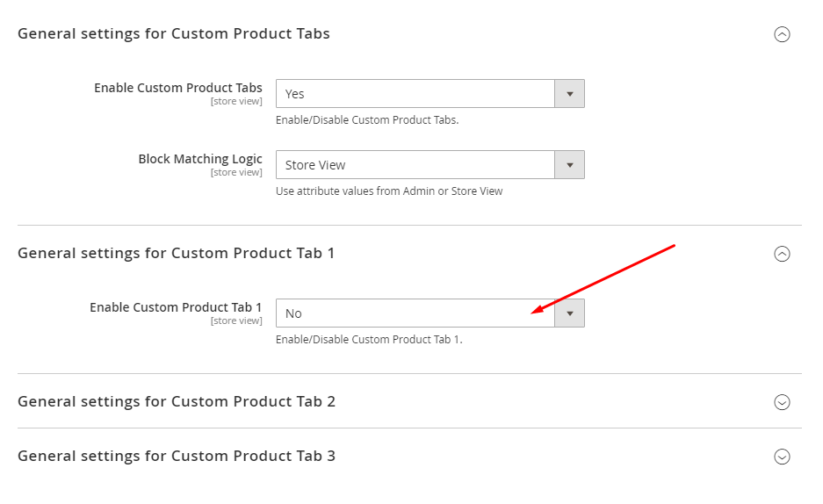The height and width of the screenshot is (504, 823).
Task: Open the Enable Custom Product Tabs select field
Action: click(x=415, y=94)
